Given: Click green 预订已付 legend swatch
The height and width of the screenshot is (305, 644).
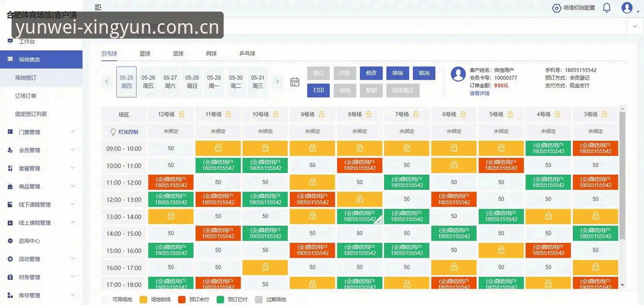Looking at the screenshot, I should click(221, 300).
